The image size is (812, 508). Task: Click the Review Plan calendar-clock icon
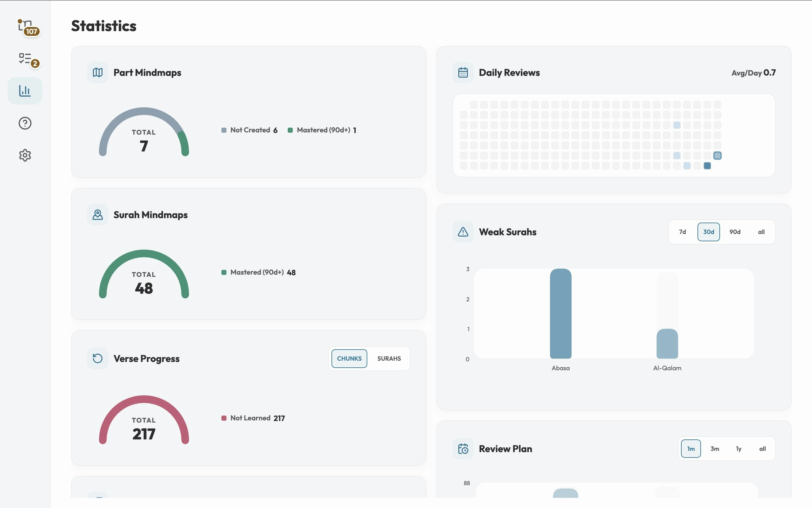(463, 449)
